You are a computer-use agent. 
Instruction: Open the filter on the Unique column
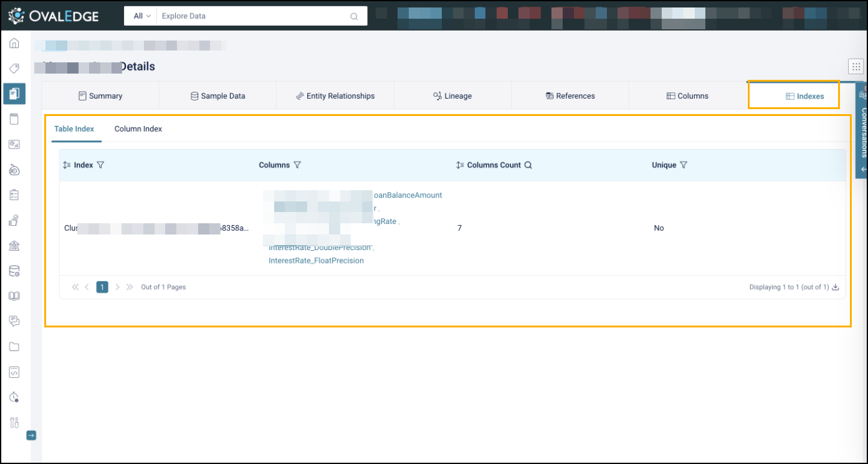tap(684, 165)
